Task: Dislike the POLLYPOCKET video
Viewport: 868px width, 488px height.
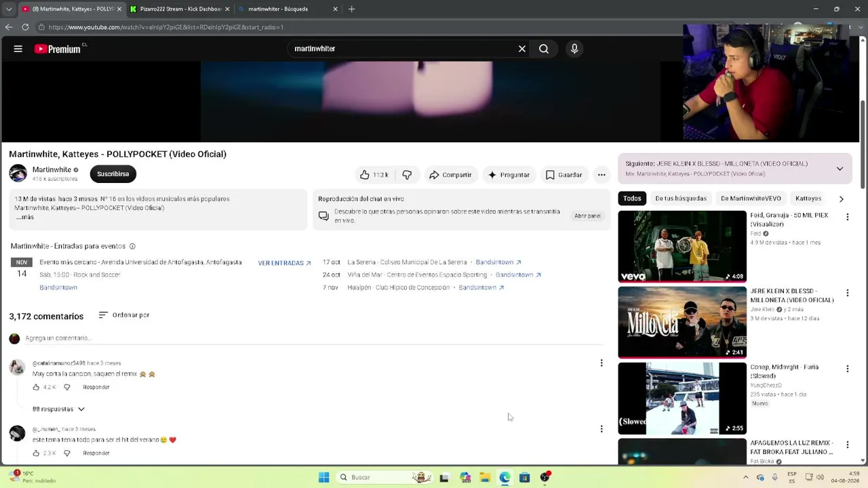Action: [407, 175]
